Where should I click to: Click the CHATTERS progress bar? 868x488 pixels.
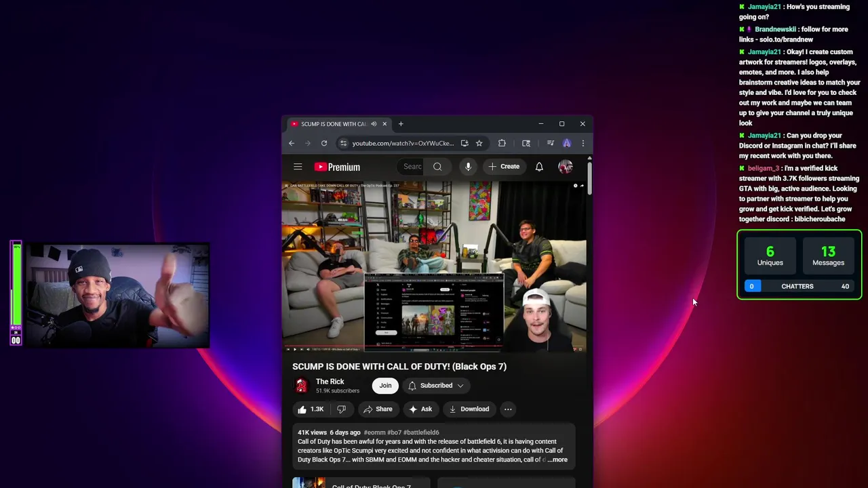(x=799, y=286)
